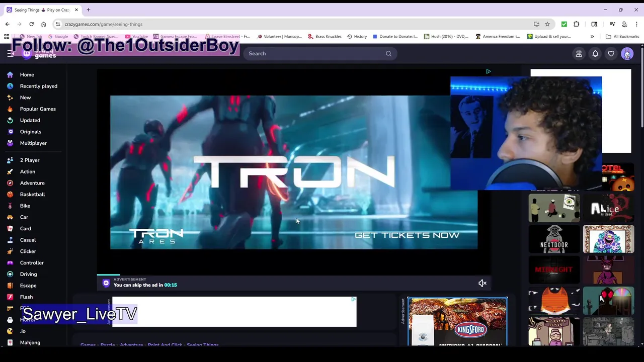Click the Multiplayer sidebar label
The height and width of the screenshot is (362, 644).
tap(33, 143)
